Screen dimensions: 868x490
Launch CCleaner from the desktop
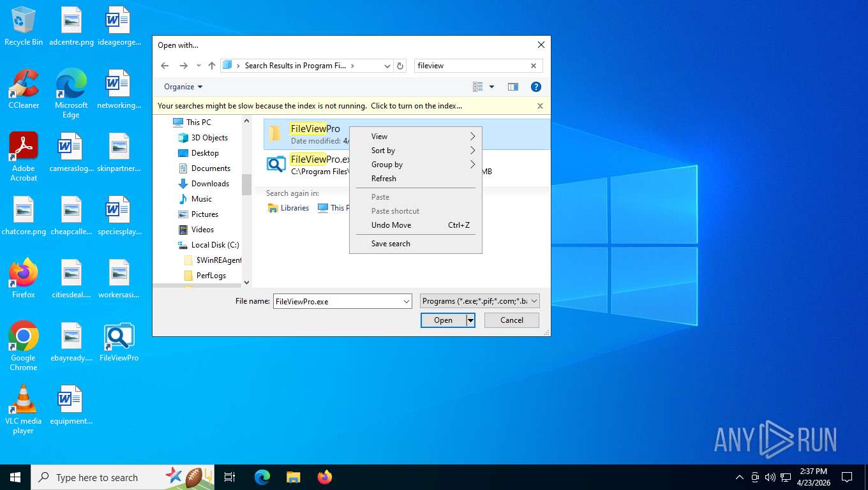(x=24, y=89)
